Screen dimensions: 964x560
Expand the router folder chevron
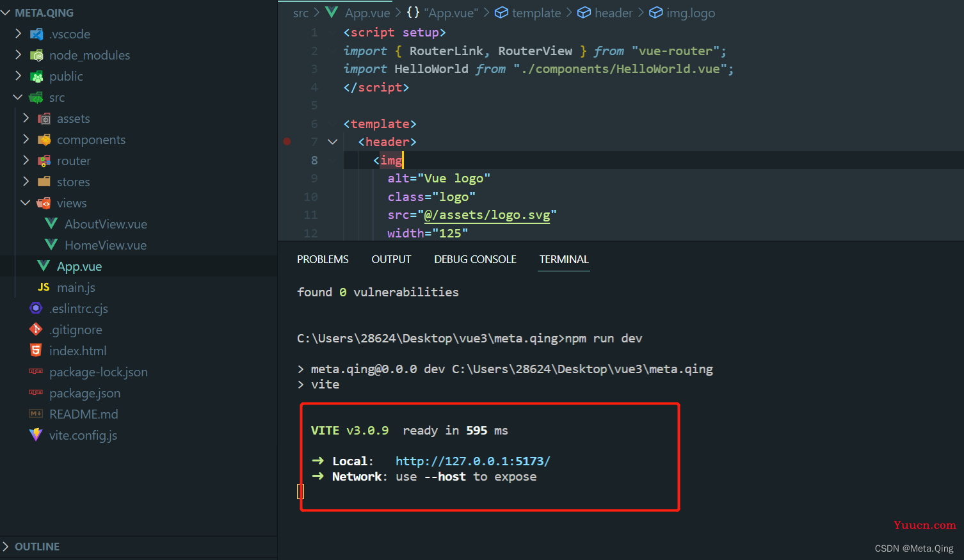26,160
